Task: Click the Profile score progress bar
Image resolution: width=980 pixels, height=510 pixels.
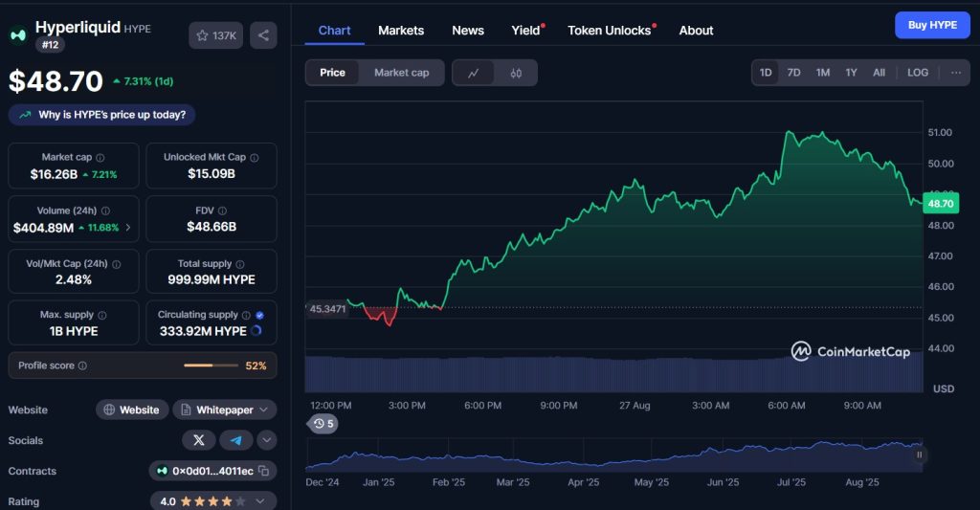Action: pos(212,366)
